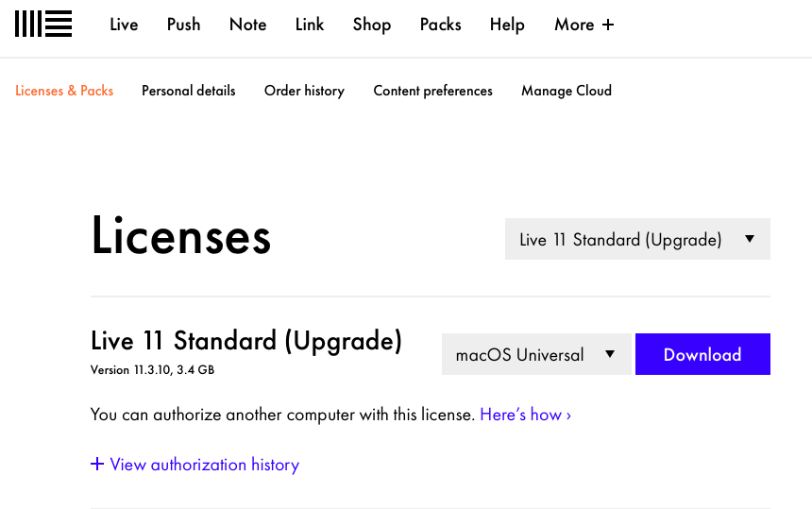Open the Order history tab
The width and height of the screenshot is (812, 509).
[304, 91]
